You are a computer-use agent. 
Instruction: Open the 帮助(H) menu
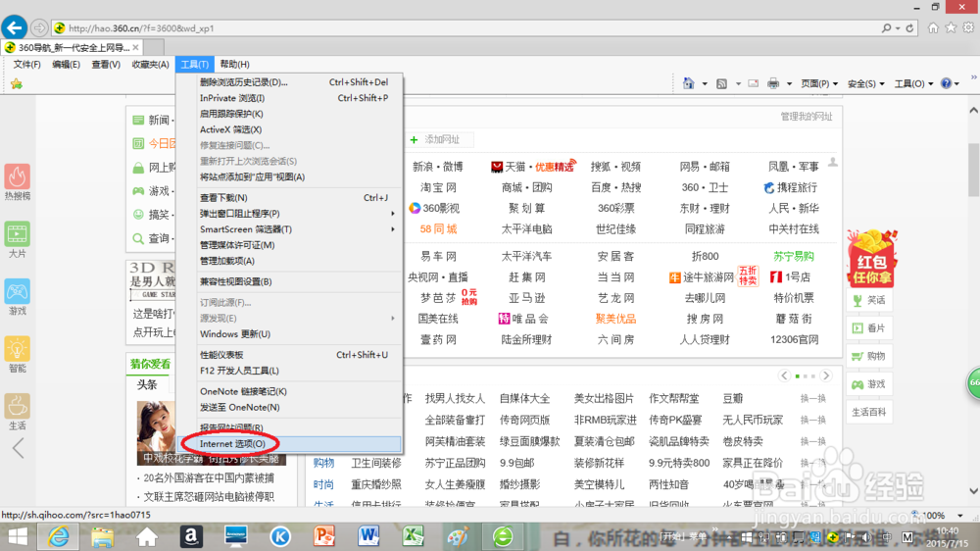[235, 65]
